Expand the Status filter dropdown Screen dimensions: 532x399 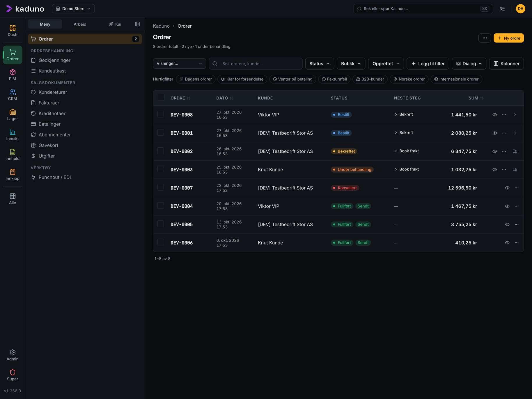319,63
